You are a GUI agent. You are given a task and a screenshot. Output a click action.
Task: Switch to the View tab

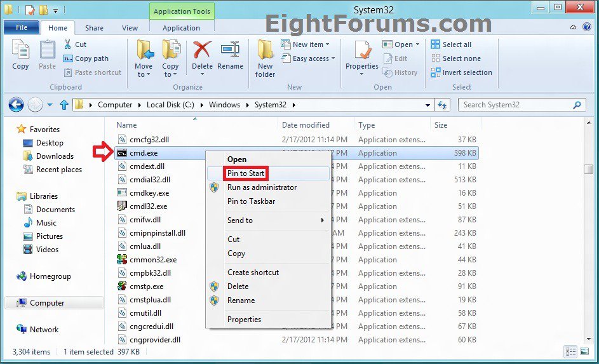pos(130,28)
